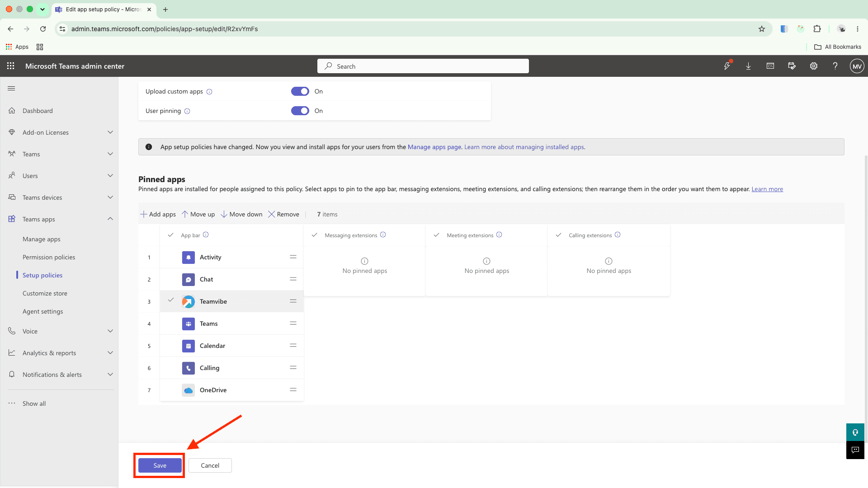This screenshot has height=488, width=868.
Task: Reload the page in the browser
Action: pyautogui.click(x=43, y=29)
